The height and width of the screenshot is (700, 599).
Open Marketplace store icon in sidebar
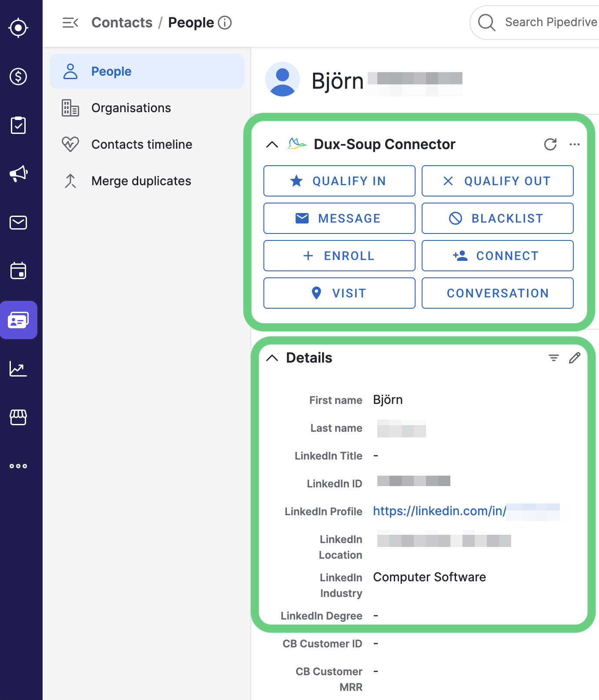pos(18,417)
